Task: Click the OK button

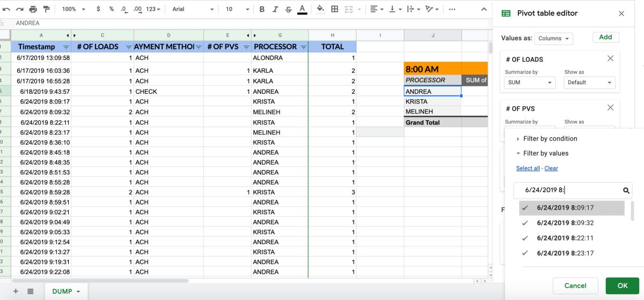Action: pos(622,286)
